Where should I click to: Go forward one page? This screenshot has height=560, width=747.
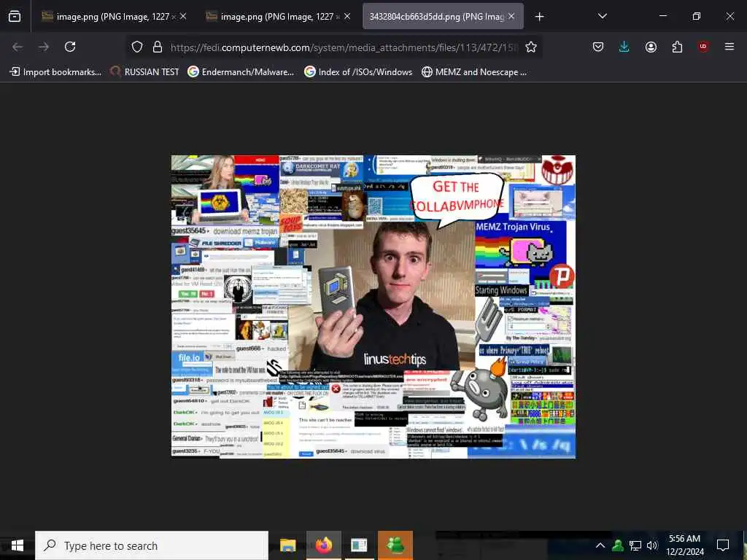tap(44, 47)
